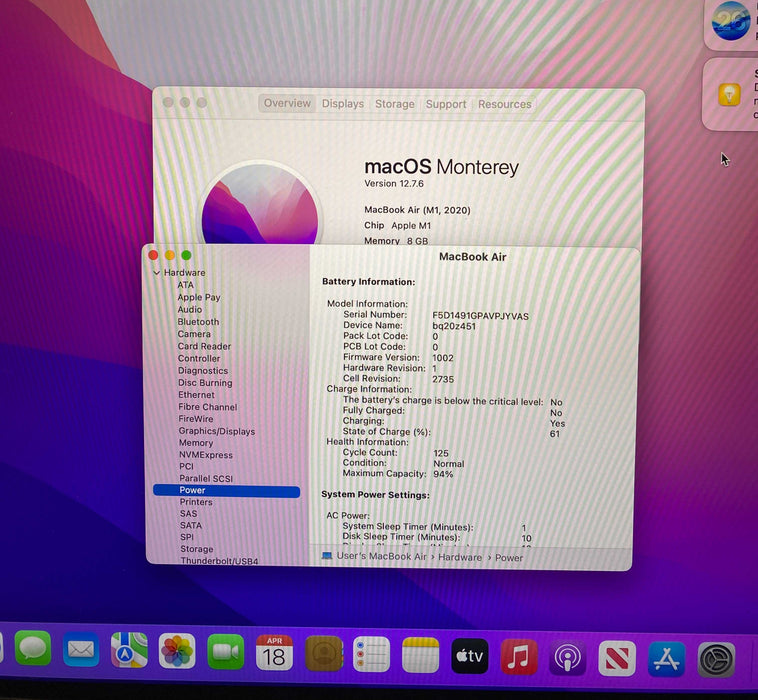Click Hardware in the bottom path bar
The image size is (758, 700).
(460, 557)
